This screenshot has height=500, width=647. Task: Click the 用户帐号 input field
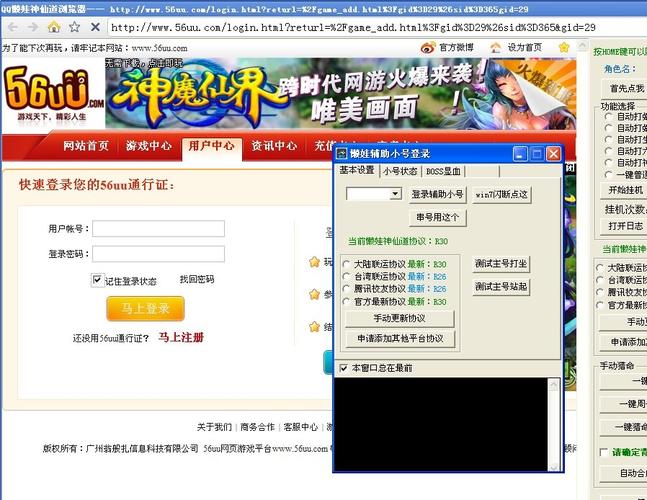[x=158, y=229]
